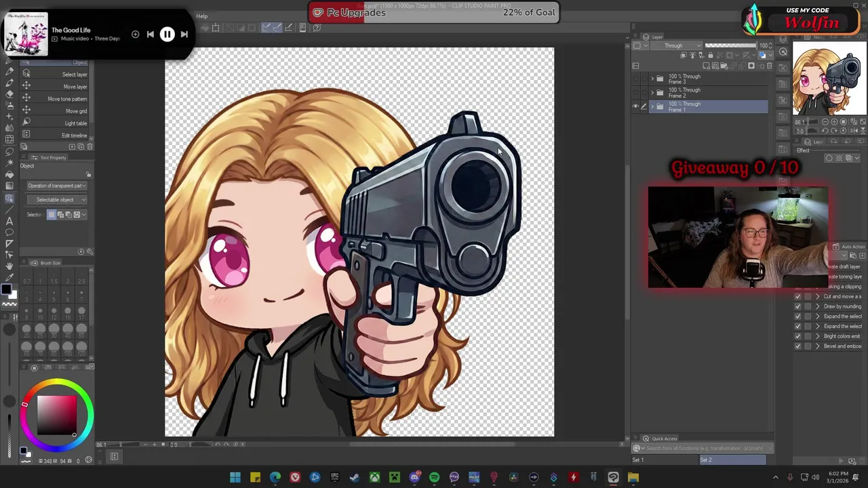Select the Edit timeline sub tool
Screen dimensions: 868x488
pyautogui.click(x=56, y=136)
